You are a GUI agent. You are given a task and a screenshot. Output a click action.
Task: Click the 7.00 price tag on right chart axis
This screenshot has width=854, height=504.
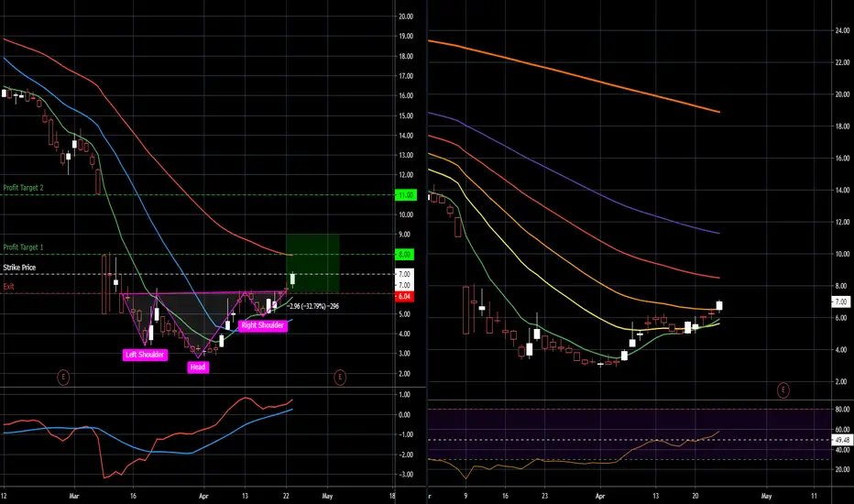(841, 301)
